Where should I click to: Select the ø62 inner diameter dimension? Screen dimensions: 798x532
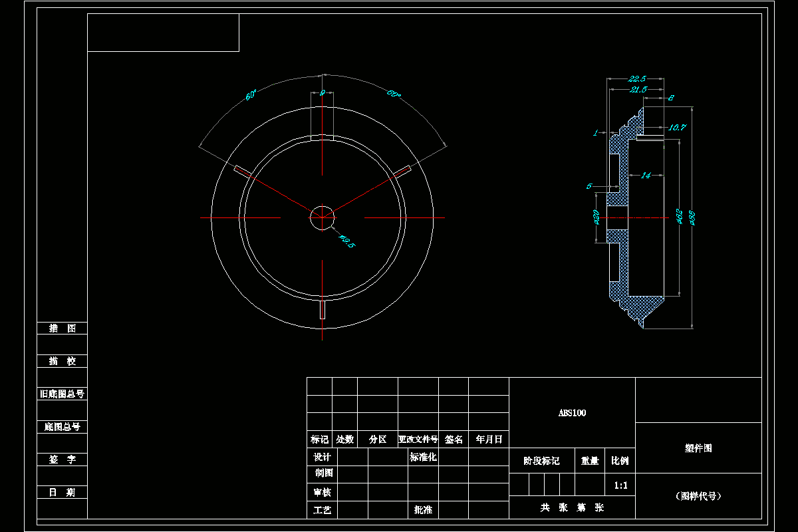[680, 217]
